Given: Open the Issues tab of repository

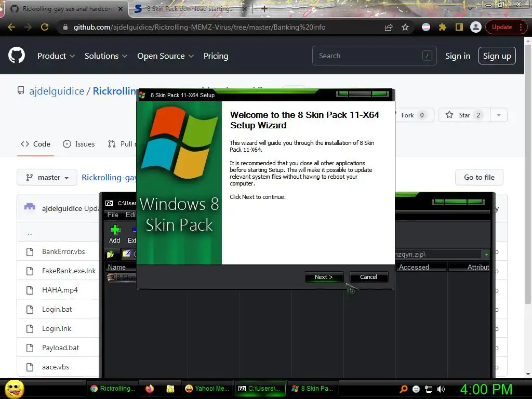Looking at the screenshot, I should click(x=79, y=144).
